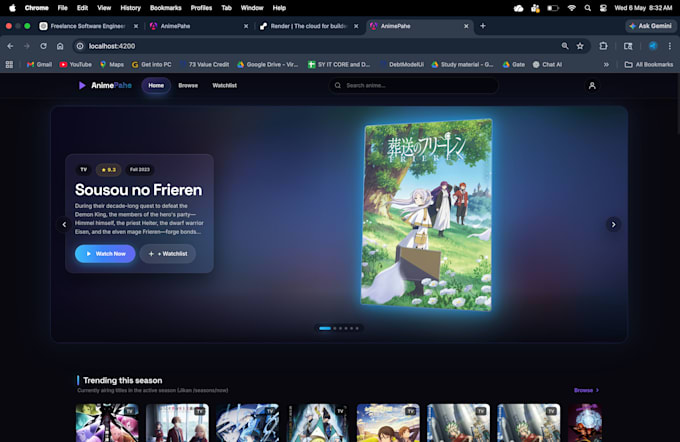
Task: Open Get Into PC bookmark
Action: click(151, 65)
